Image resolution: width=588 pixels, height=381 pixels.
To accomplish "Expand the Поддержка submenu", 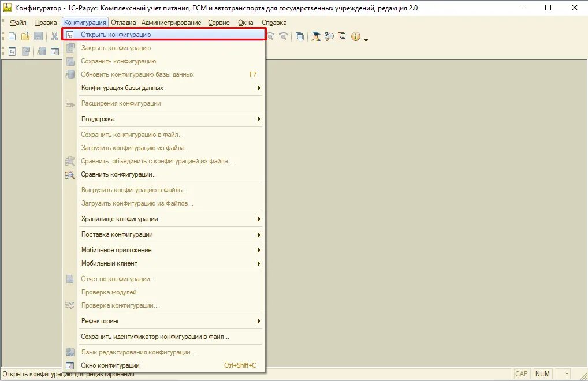I will (164, 119).
